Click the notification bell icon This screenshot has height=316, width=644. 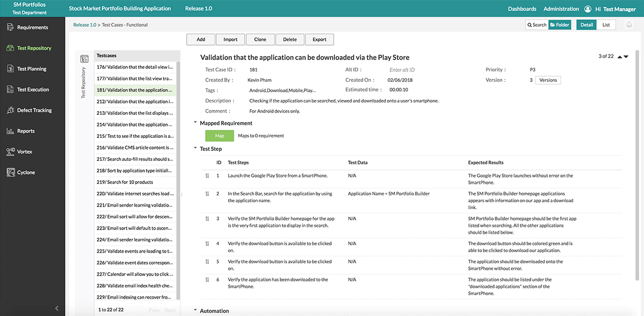click(627, 24)
